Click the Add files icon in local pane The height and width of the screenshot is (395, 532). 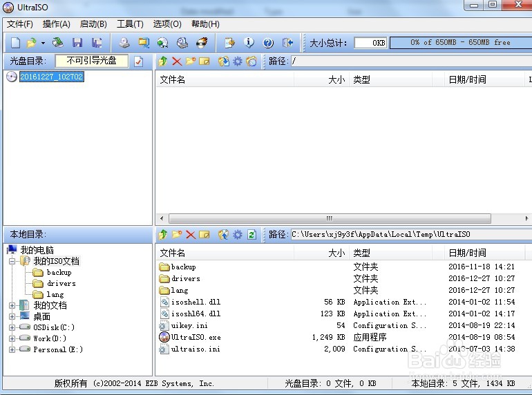click(x=224, y=234)
